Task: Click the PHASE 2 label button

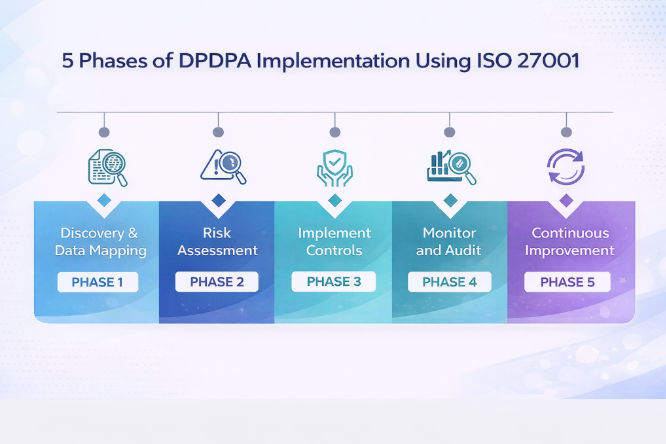Action: pos(217,282)
